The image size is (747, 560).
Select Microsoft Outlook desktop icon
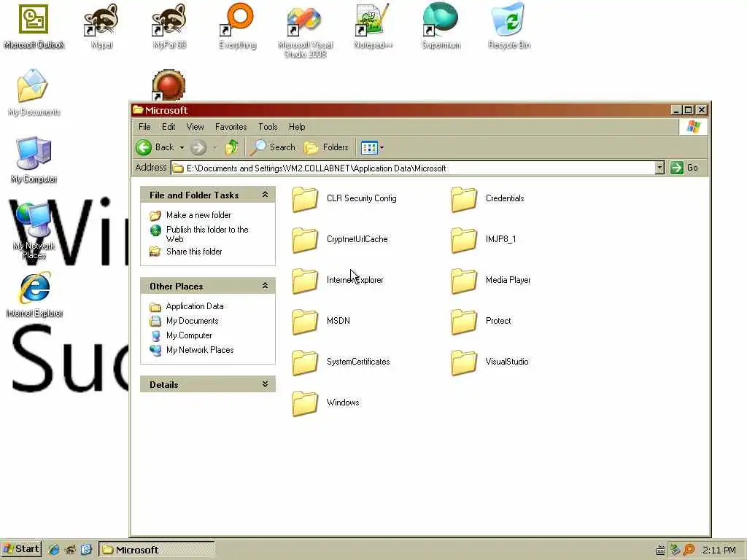point(34,27)
